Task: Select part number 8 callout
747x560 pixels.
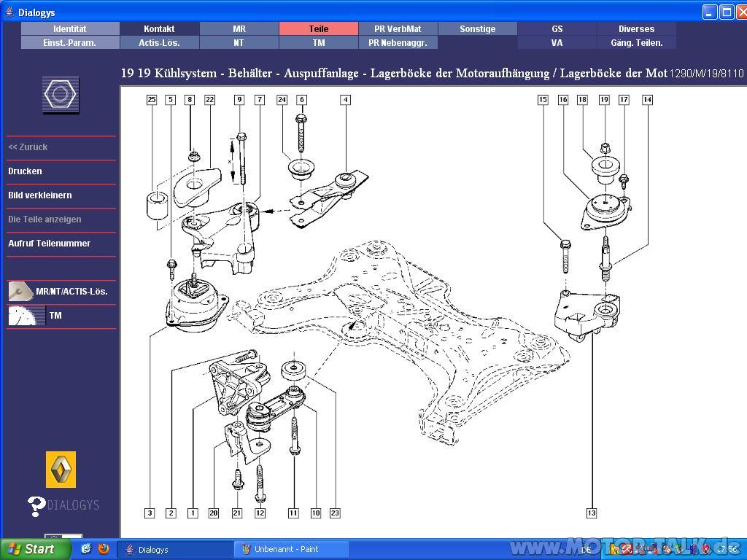Action: (190, 99)
